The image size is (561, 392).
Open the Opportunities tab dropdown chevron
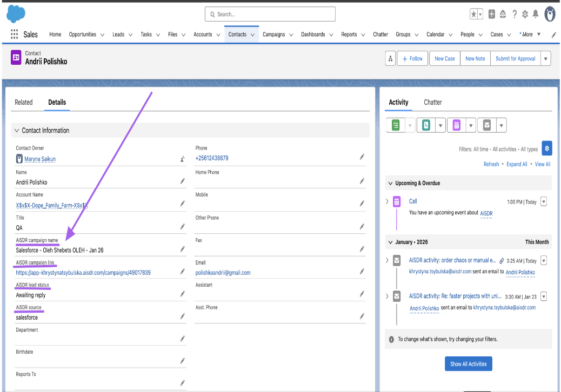click(102, 35)
